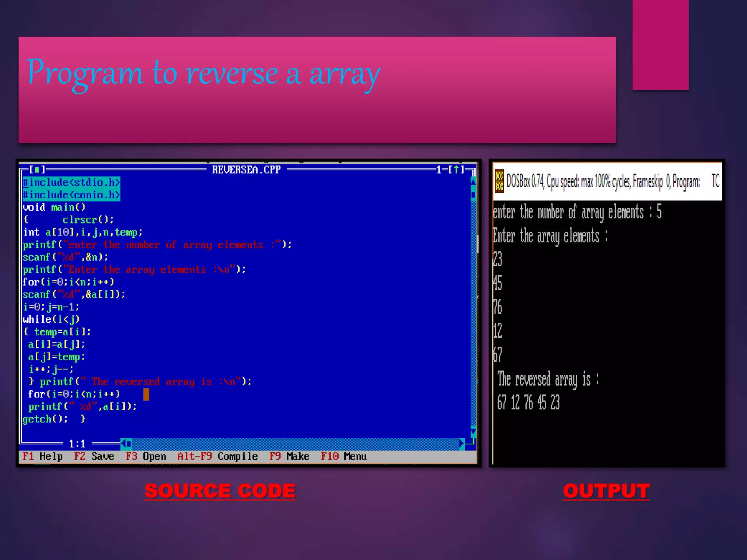Screen dimensions: 747x560
Task: Click F10 Menu in status bar
Action: (x=344, y=456)
